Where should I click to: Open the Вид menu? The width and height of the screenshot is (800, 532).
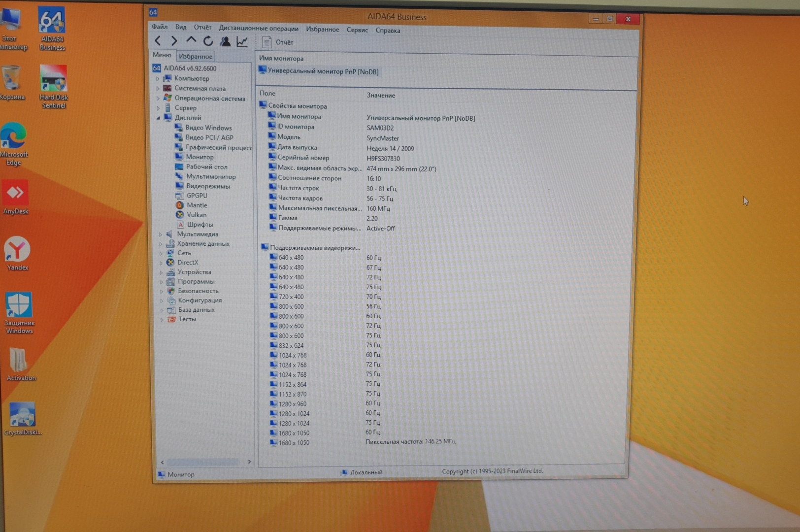181,28
